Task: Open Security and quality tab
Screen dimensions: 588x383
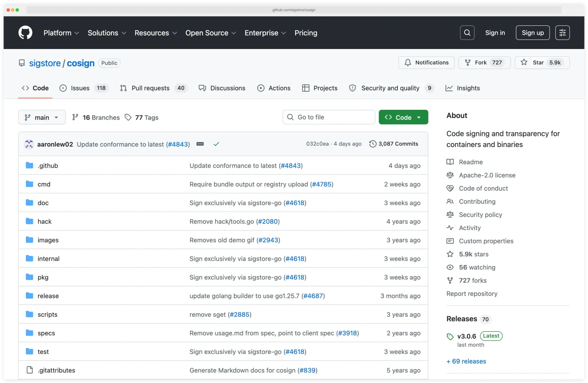Action: point(392,88)
